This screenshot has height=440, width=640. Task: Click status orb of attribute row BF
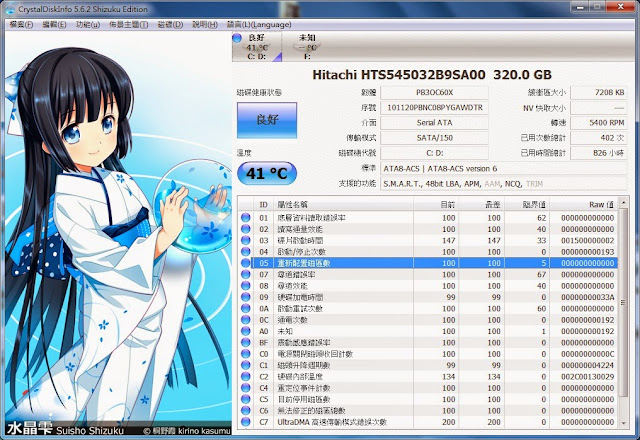245,342
